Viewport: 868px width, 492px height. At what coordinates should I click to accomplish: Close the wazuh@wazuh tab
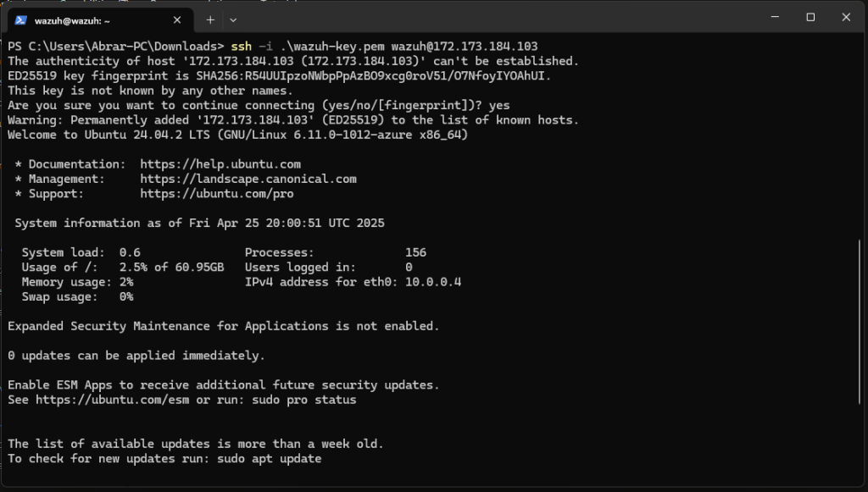[177, 20]
